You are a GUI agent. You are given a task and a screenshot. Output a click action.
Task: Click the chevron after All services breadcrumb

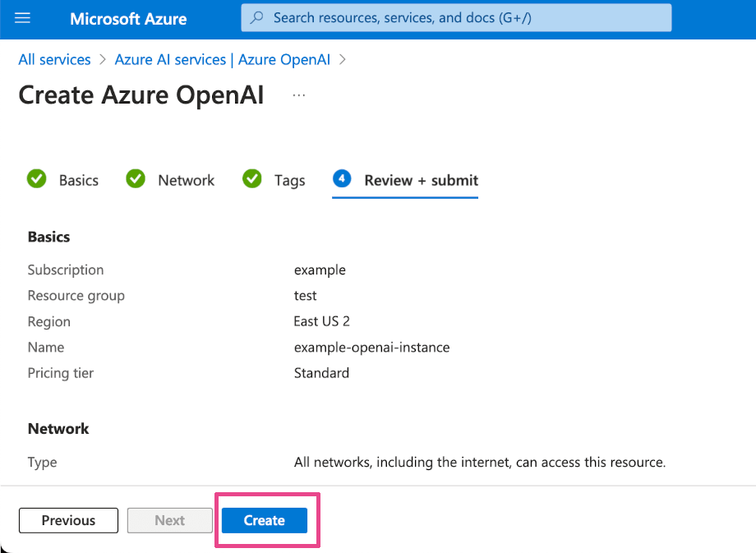103,60
